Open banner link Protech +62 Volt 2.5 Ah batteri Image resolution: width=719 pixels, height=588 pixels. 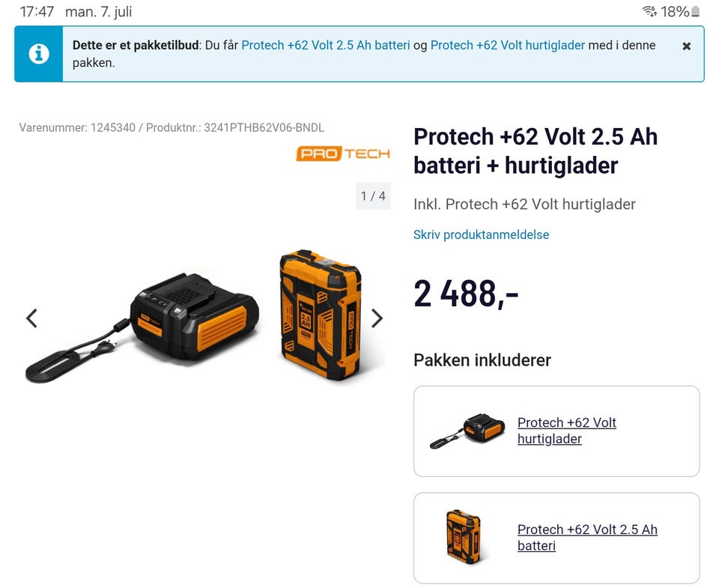(x=326, y=46)
